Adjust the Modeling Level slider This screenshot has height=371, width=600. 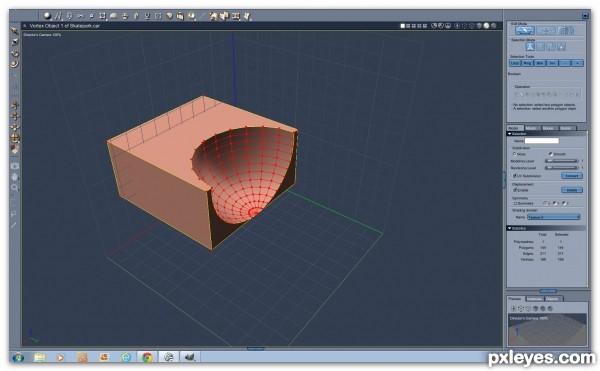pos(562,161)
